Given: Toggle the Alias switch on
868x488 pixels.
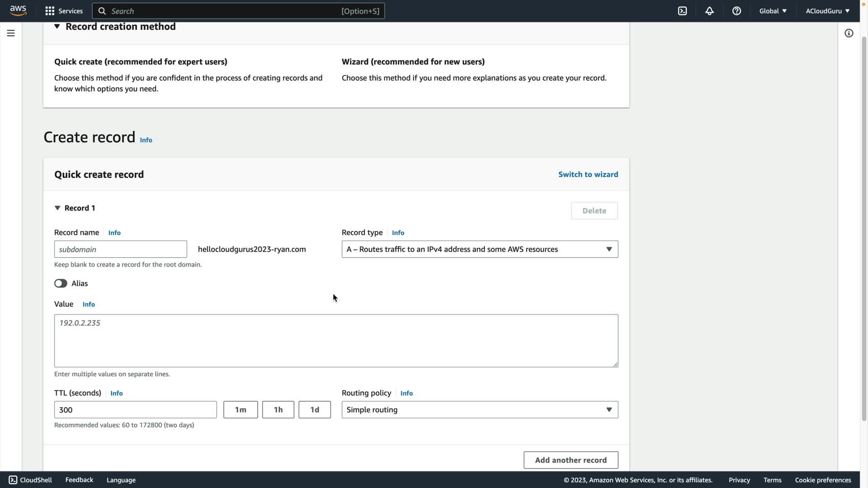Looking at the screenshot, I should coord(61,283).
